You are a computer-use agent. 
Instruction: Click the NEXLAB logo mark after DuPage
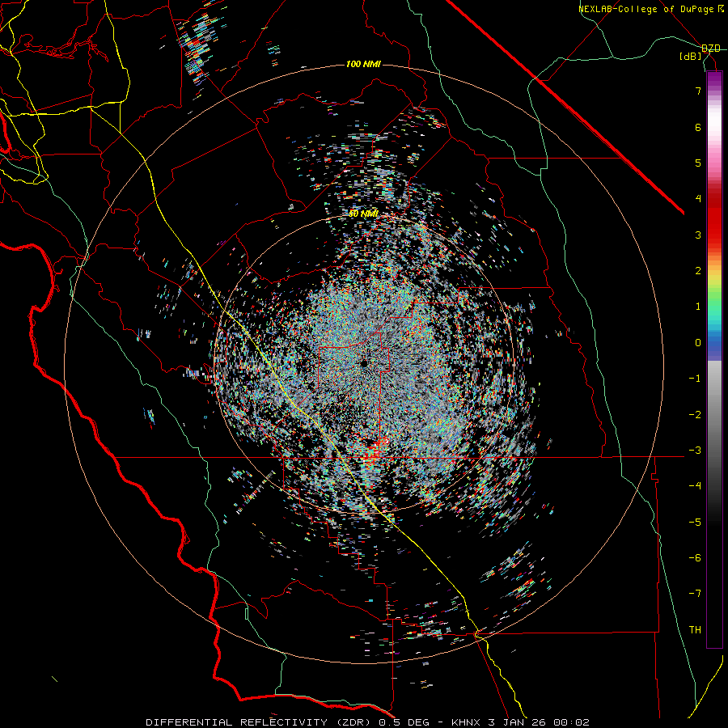720,9
